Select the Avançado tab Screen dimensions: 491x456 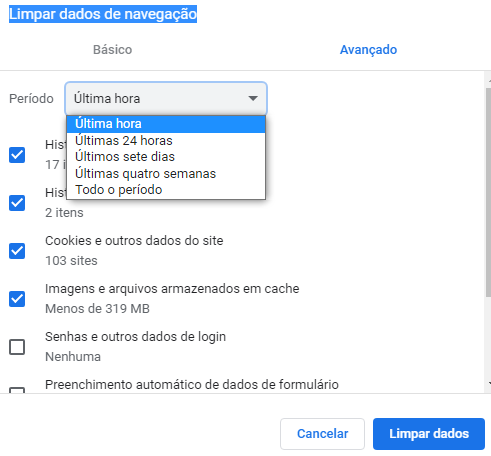368,50
